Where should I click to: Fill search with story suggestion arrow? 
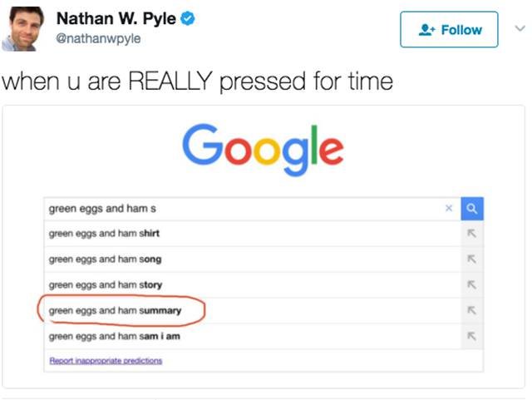point(471,284)
